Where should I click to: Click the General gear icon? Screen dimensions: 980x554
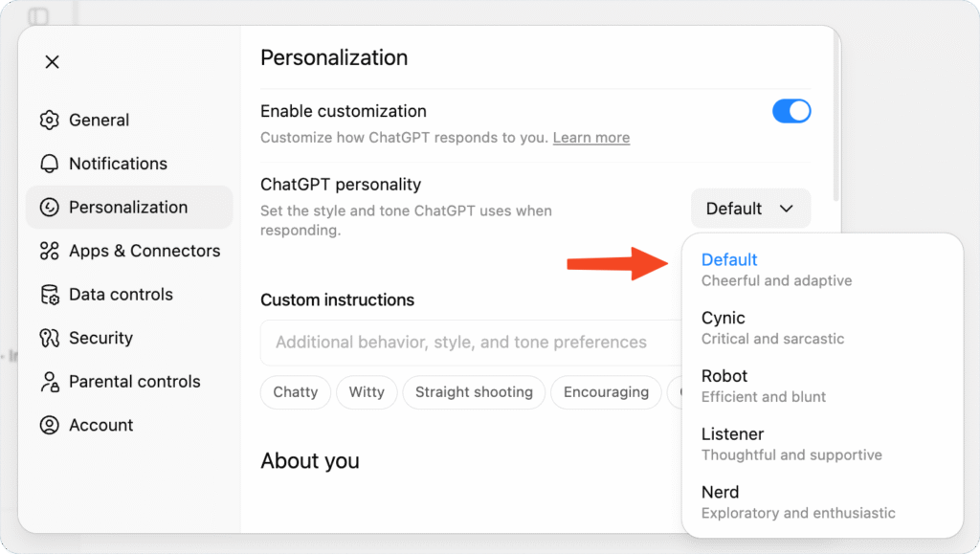click(50, 121)
